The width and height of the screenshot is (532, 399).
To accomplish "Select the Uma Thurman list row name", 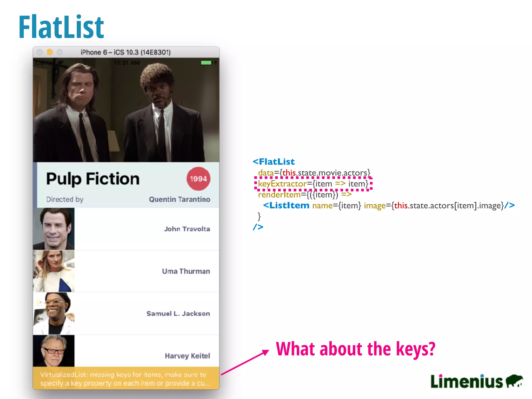I will tap(186, 271).
